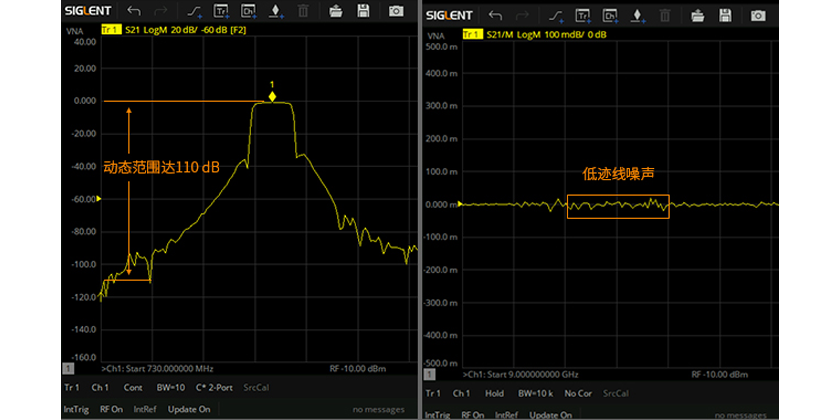Toggle Update On in left status bar
This screenshot has height=420, width=840.
189,409
